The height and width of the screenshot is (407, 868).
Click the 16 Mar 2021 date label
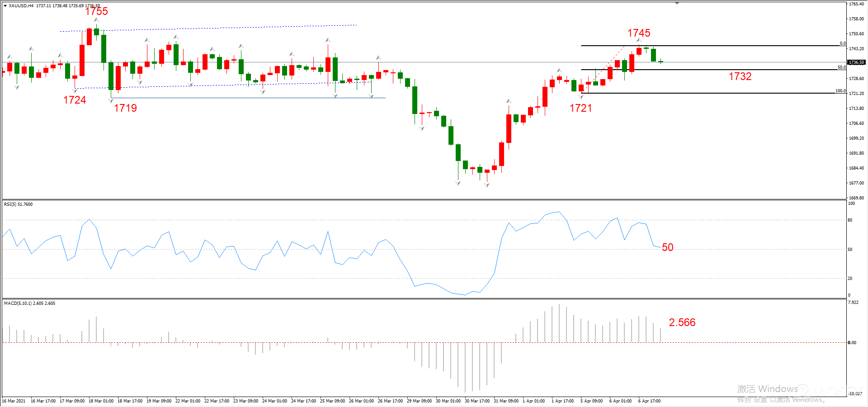coord(14,401)
